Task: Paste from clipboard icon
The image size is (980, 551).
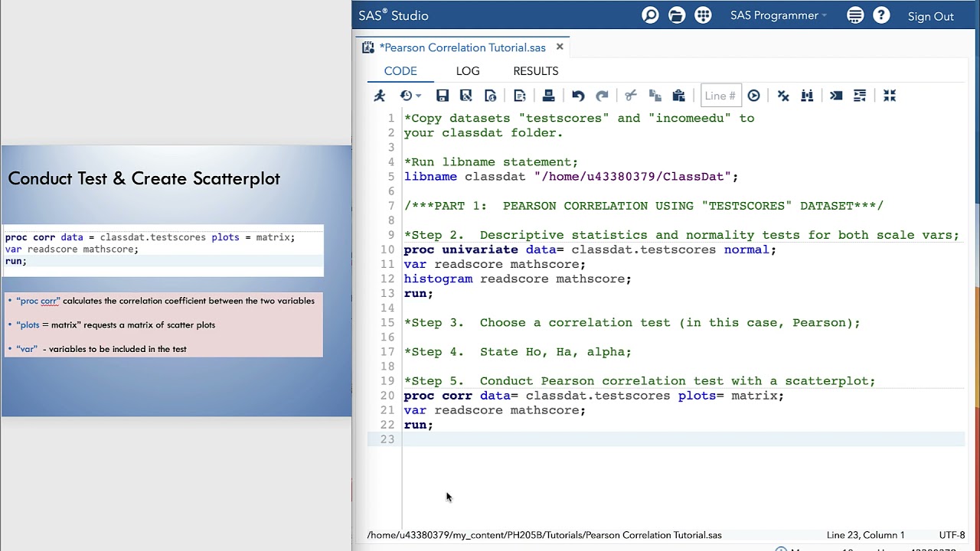Action: [678, 96]
